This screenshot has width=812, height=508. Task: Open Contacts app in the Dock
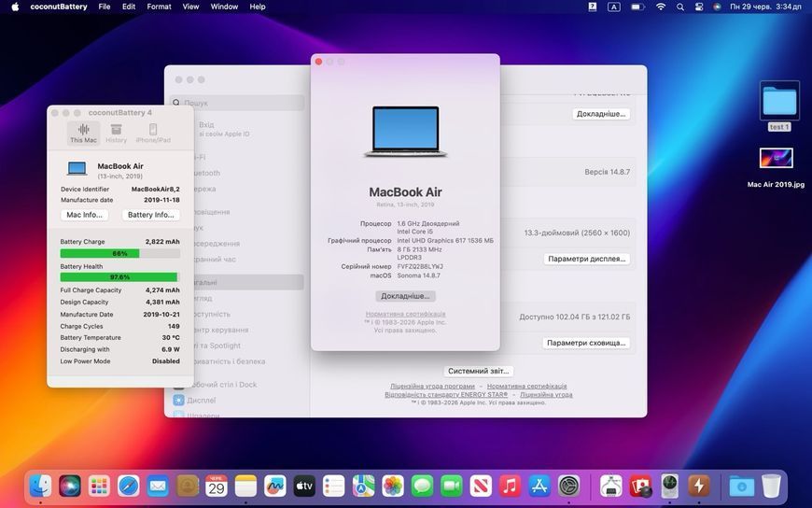point(188,486)
